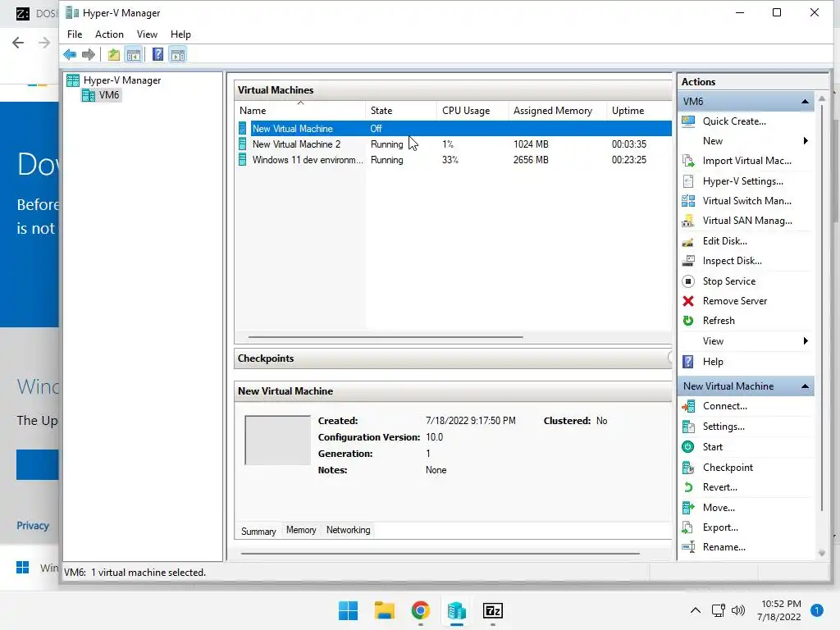Screen dimensions: 840x630
Task: Toggle the console tree toolbar icon
Action: (134, 54)
